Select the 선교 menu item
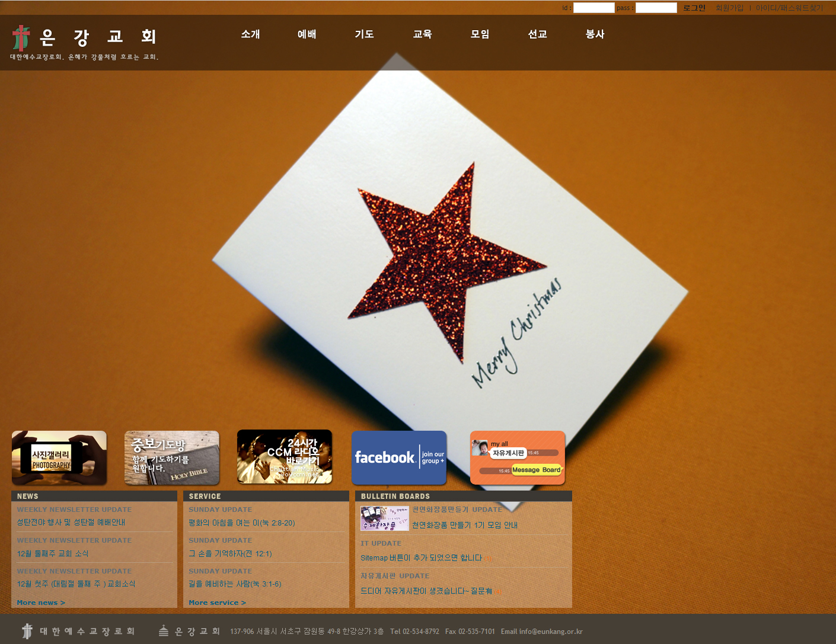This screenshot has height=644, width=836. point(537,34)
